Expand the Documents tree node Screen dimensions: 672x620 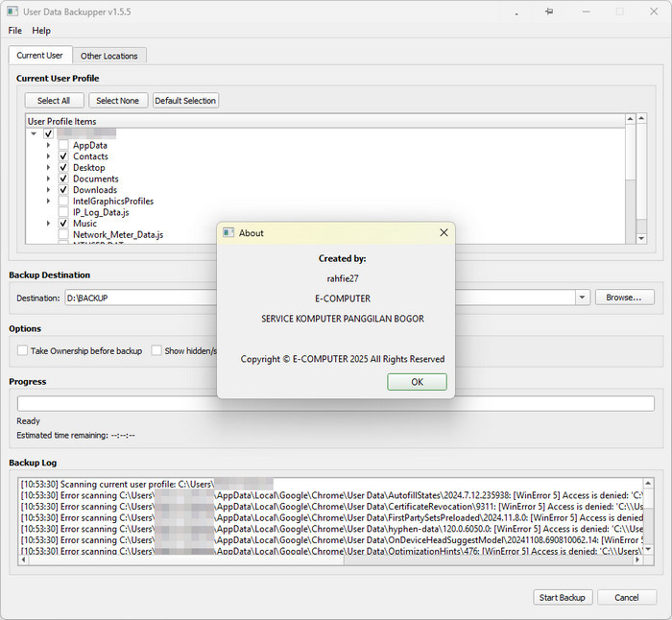tap(49, 179)
